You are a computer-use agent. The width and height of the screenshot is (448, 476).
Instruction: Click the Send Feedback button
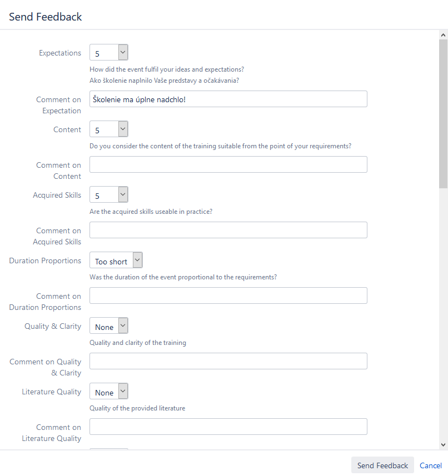pyautogui.click(x=382, y=465)
